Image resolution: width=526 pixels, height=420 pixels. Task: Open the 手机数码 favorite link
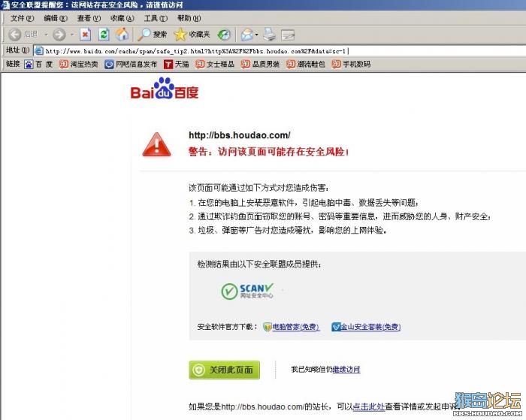[x=351, y=64]
